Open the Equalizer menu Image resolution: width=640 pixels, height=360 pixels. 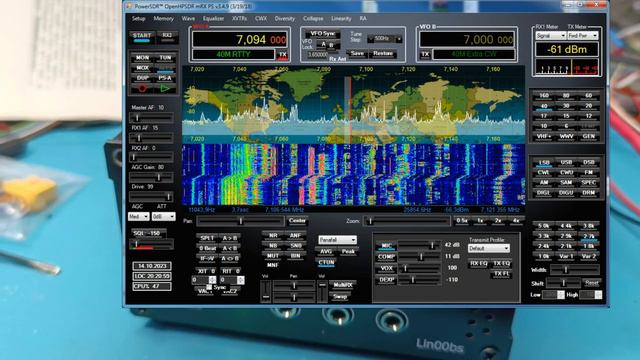tap(213, 19)
